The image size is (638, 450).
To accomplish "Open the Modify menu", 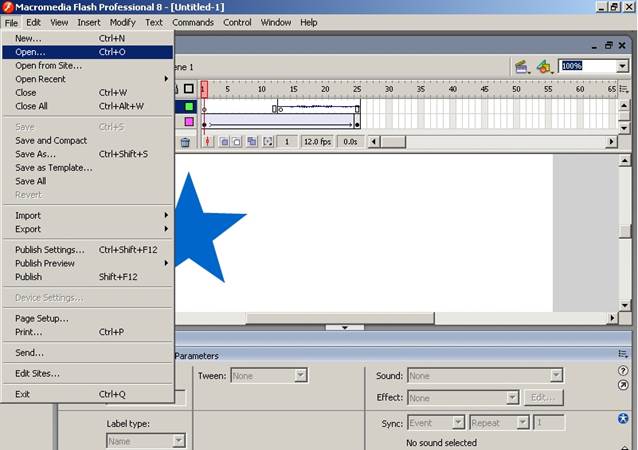I will 122,23.
